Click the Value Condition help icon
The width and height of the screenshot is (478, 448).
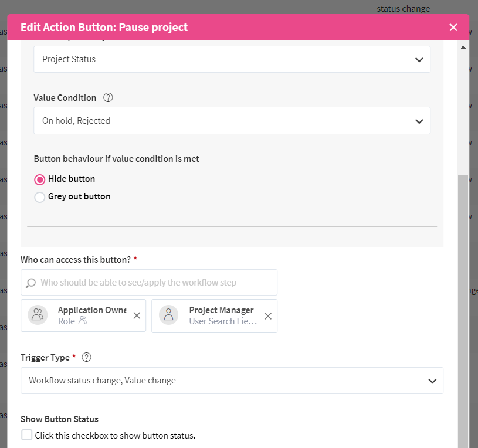coord(108,98)
